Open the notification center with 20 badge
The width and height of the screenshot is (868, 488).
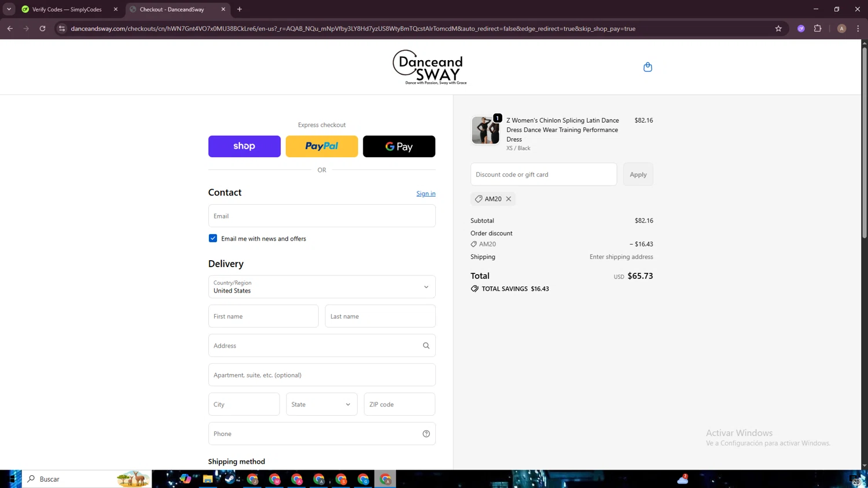tap(855, 479)
